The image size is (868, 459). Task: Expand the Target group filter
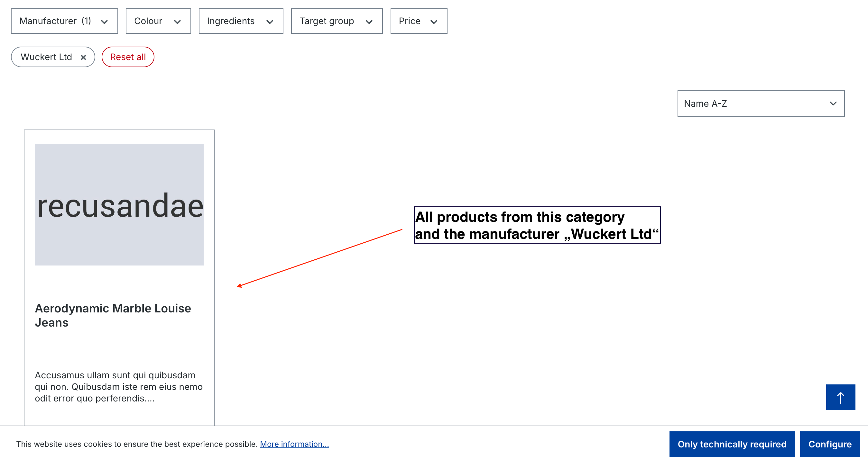point(336,21)
